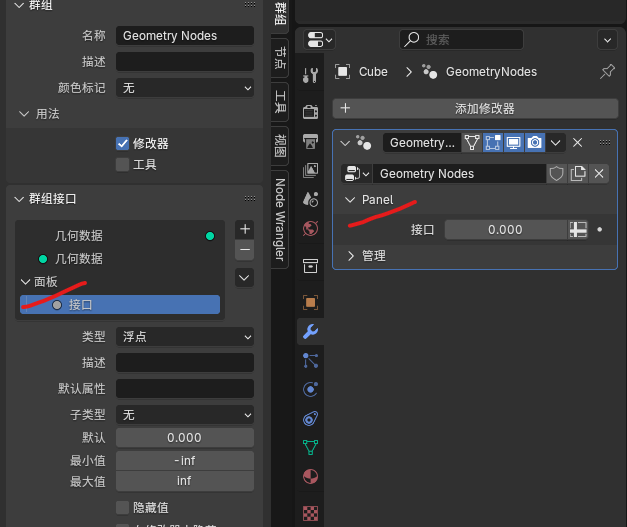Toggle modifier render camera display
This screenshot has height=527, width=627.
click(535, 142)
